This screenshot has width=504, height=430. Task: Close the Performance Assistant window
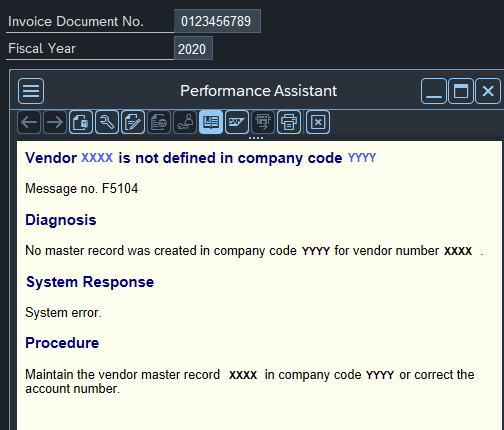(488, 91)
